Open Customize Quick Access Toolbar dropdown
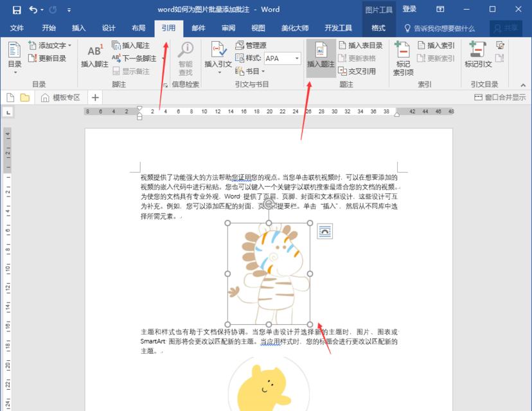This screenshot has height=411, width=532. click(69, 10)
